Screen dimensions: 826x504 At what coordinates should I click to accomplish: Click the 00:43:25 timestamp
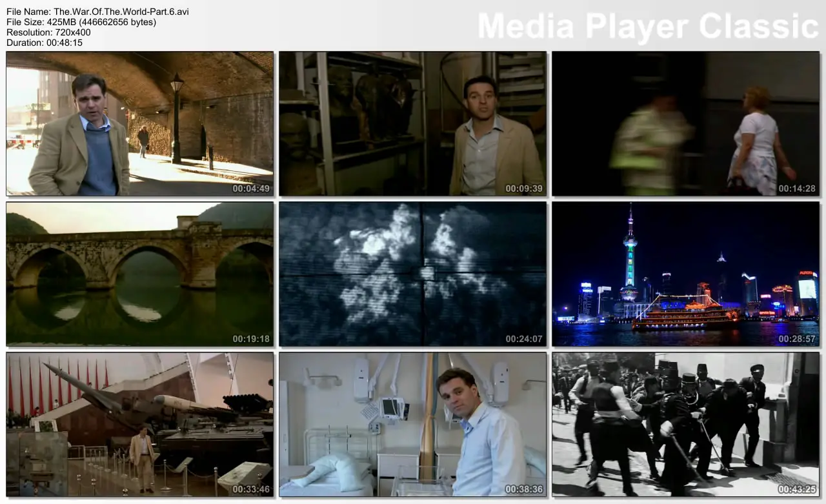[797, 489]
